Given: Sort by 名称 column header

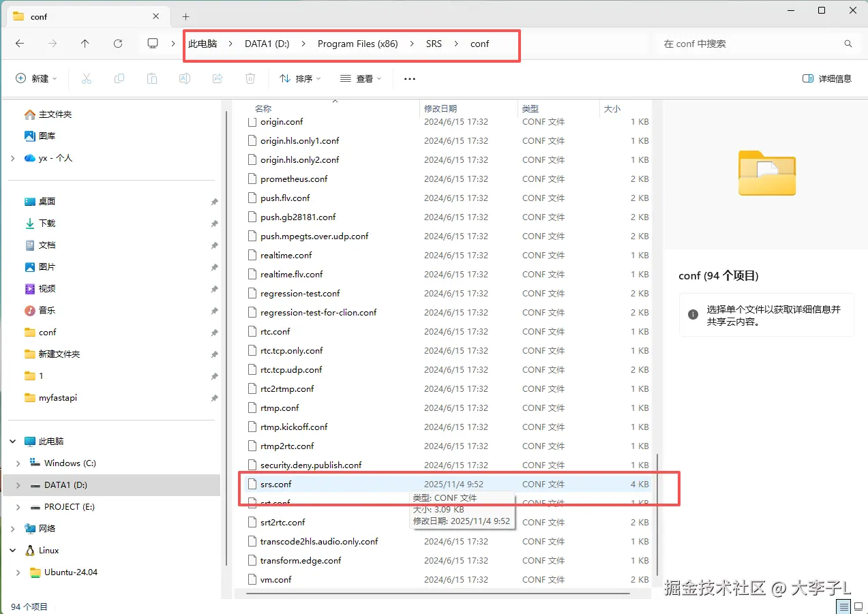Looking at the screenshot, I should 263,109.
